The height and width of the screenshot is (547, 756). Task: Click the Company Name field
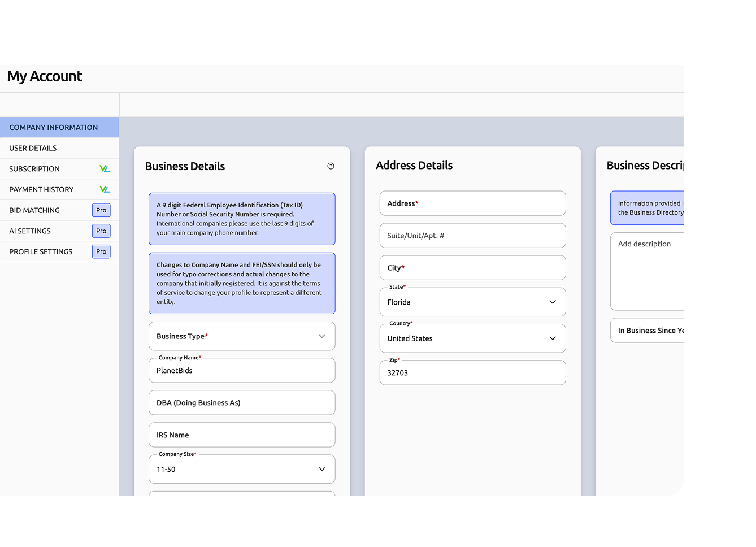pos(242,371)
